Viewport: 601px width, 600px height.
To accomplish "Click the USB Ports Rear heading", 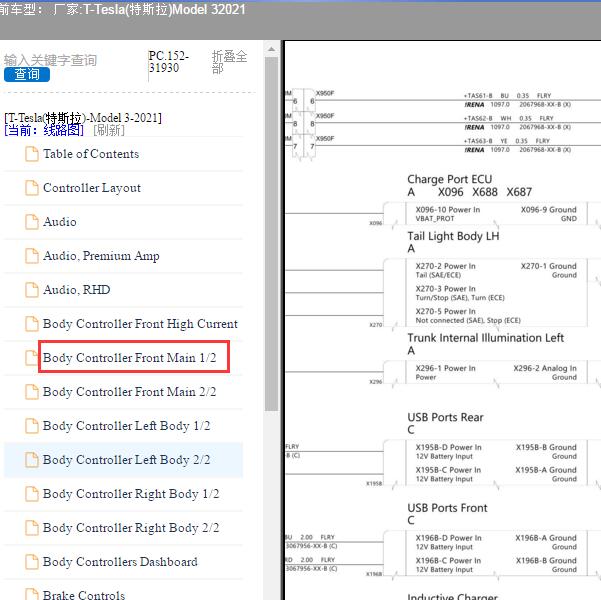I will [x=445, y=417].
